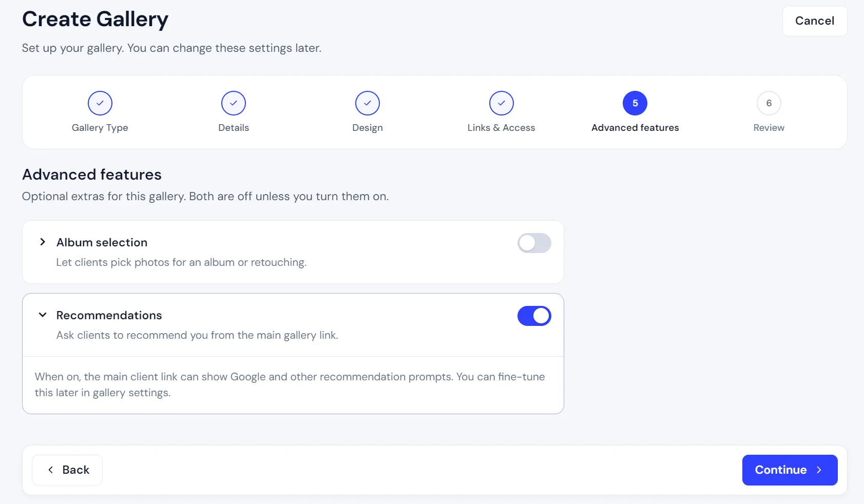Click the Gallery Type step checkmark circle

click(100, 103)
